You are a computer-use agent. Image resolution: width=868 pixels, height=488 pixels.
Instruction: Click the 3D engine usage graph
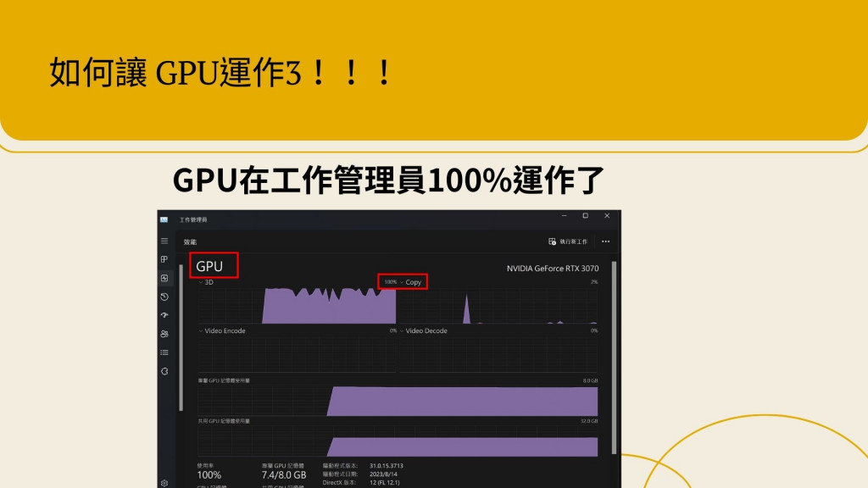pyautogui.click(x=298, y=305)
